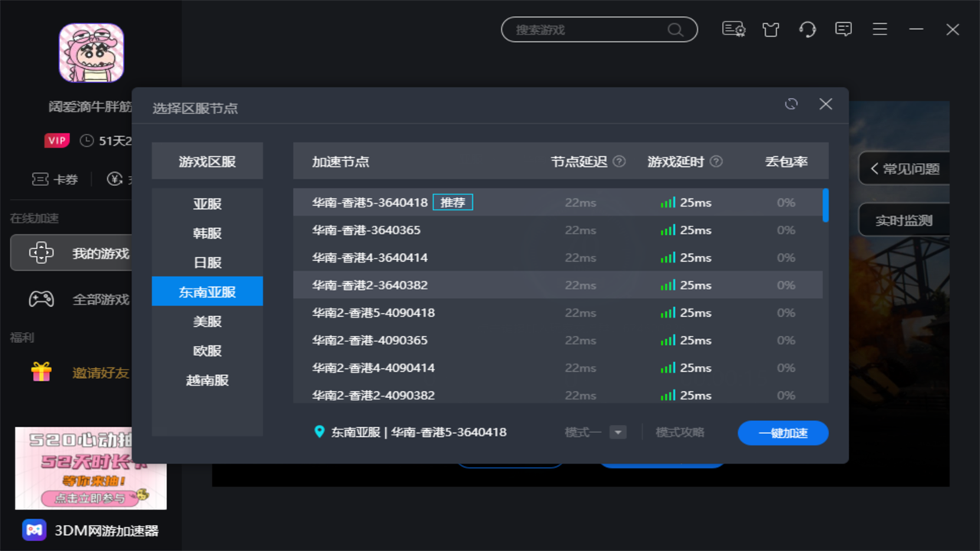Open 我的游戏 in sidebar
The image size is (980, 551).
pos(70,253)
